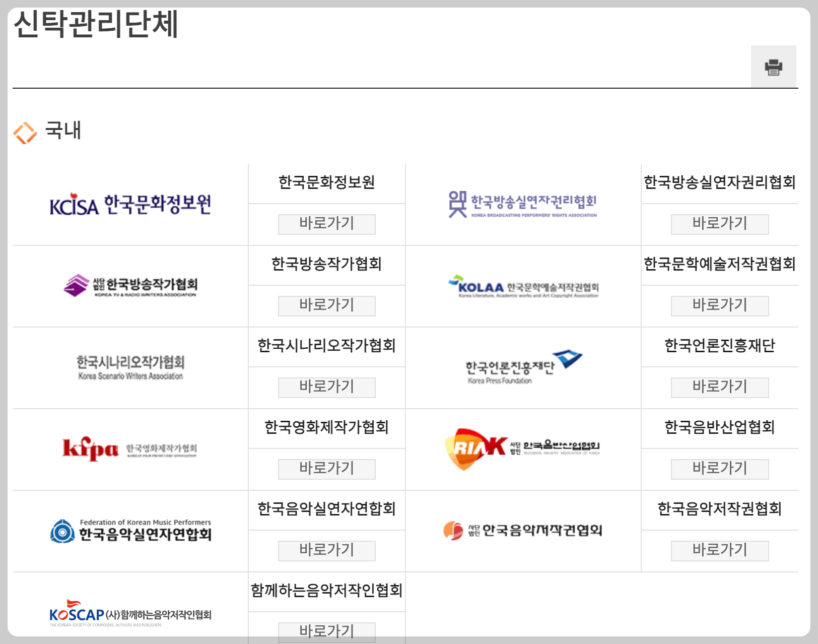Click the 신탁관리단체 page title
Viewport: 818px width, 644px height.
point(96,24)
